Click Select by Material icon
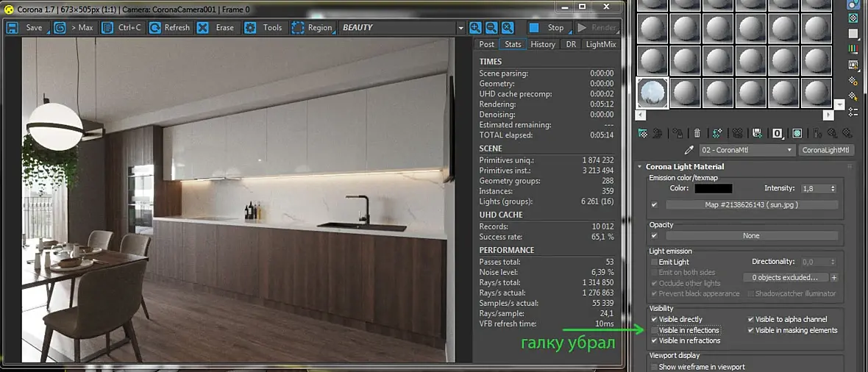The image size is (868, 372). click(853, 96)
